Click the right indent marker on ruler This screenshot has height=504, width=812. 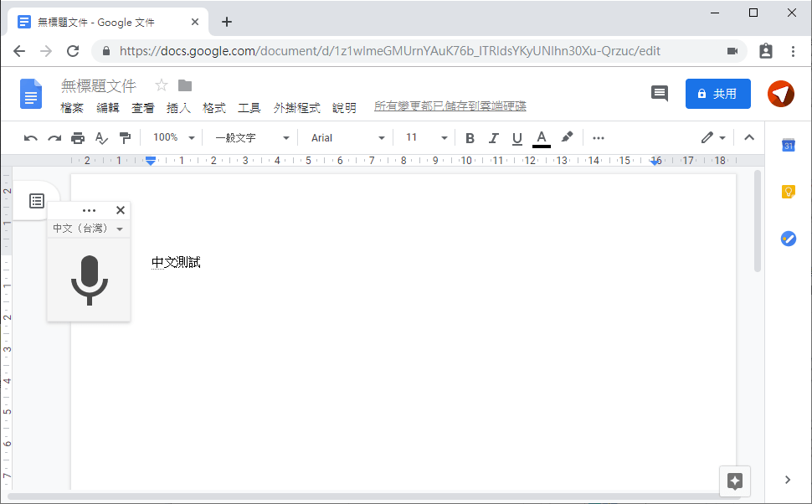point(655,162)
